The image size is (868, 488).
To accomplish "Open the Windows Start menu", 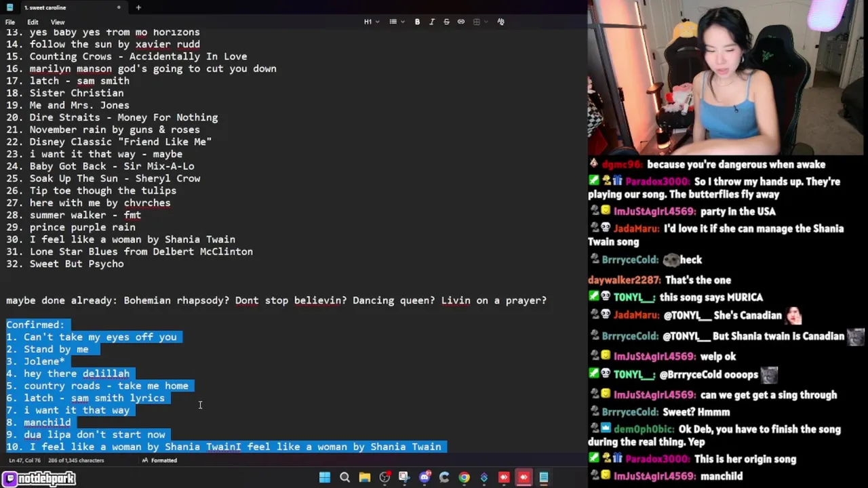I will coord(325,478).
